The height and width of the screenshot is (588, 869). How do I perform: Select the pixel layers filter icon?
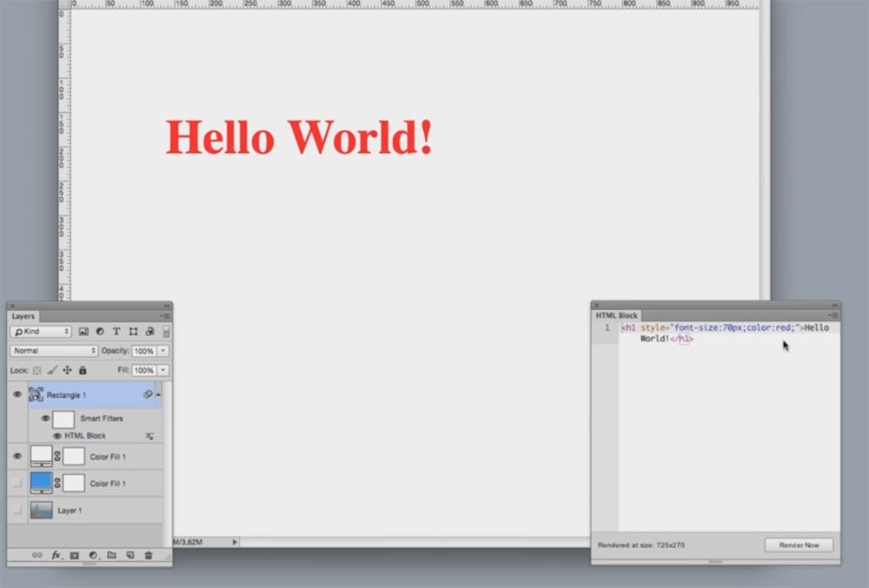(x=84, y=331)
